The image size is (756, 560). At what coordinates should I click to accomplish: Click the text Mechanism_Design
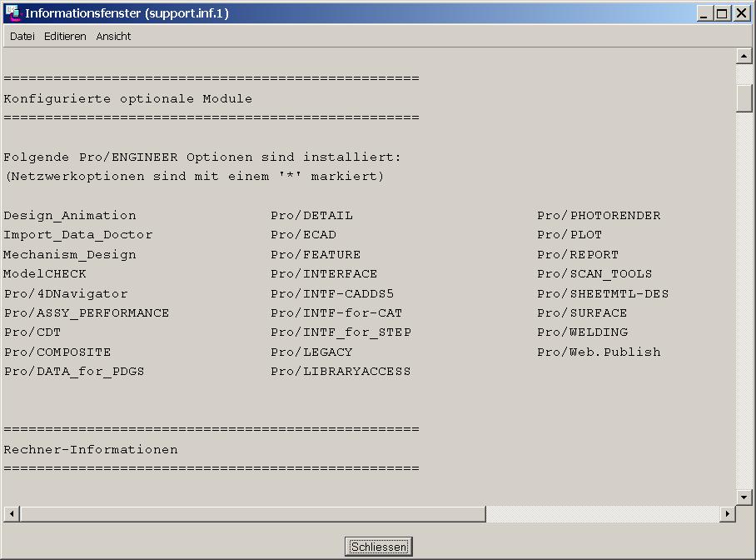tap(70, 254)
